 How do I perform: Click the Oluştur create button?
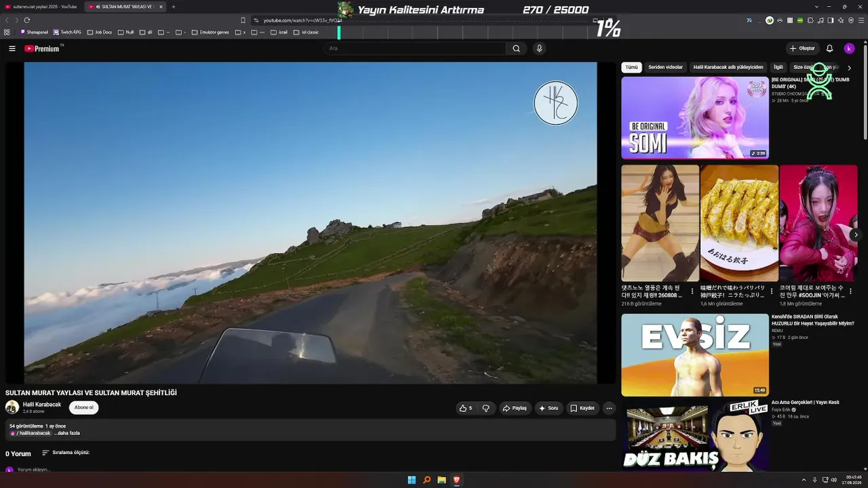(802, 48)
